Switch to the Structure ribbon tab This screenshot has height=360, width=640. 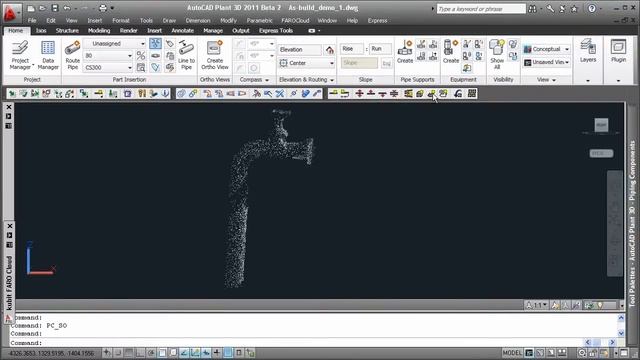click(x=67, y=31)
